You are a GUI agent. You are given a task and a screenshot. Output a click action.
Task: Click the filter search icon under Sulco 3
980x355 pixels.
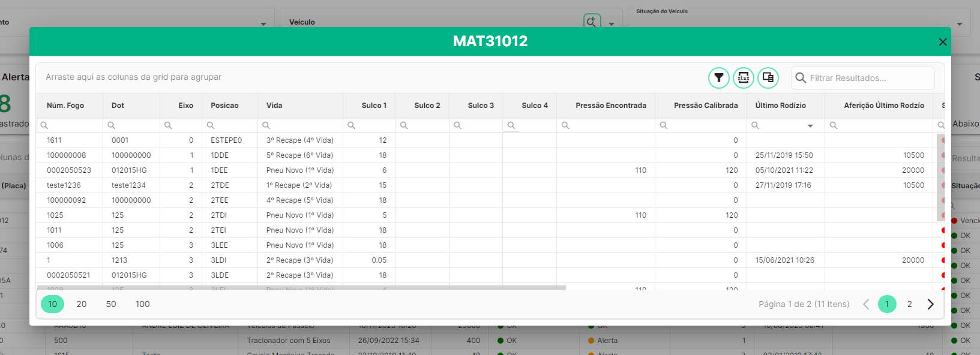pos(457,125)
